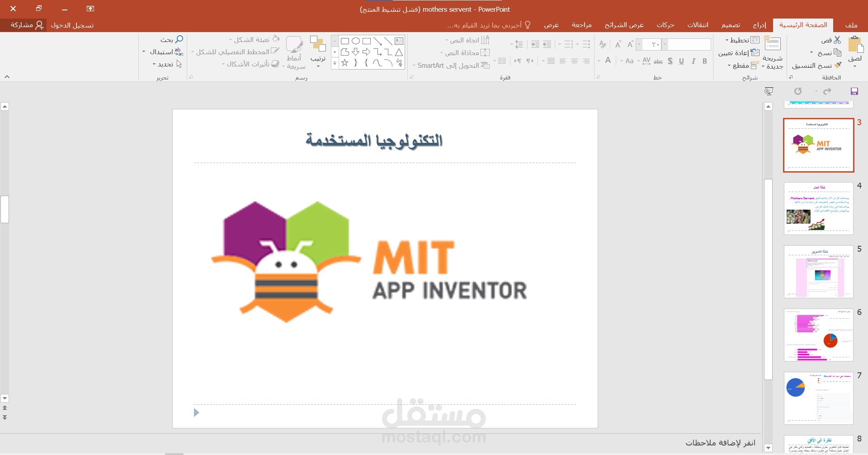Click the Increase Indent (list level) icon

tap(535, 44)
